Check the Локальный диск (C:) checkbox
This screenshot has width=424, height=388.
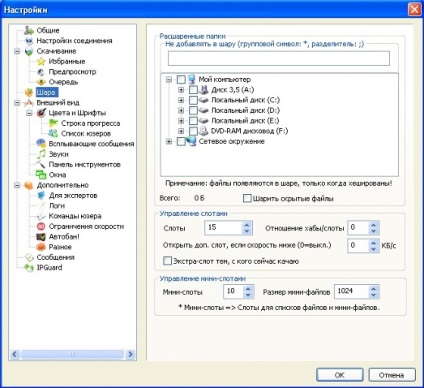[193, 100]
